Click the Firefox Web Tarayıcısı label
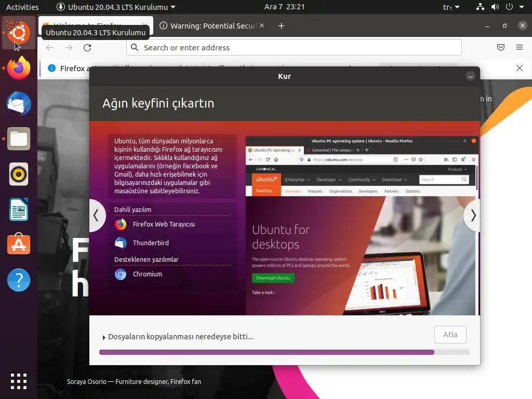 (x=164, y=224)
